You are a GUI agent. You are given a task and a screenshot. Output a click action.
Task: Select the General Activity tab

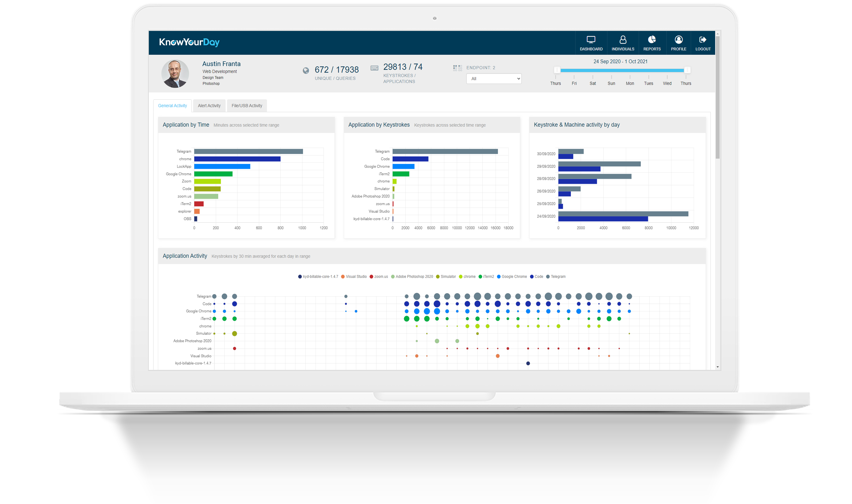coord(172,106)
